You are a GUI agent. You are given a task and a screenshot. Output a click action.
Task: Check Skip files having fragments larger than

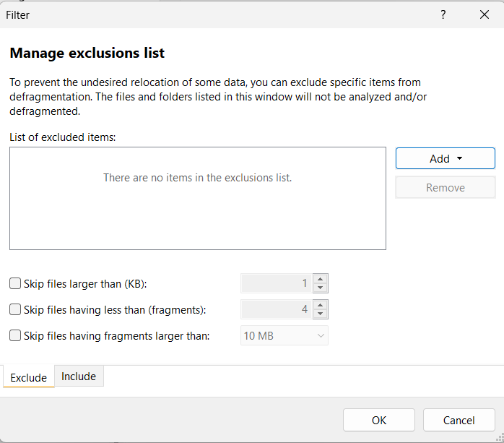15,335
